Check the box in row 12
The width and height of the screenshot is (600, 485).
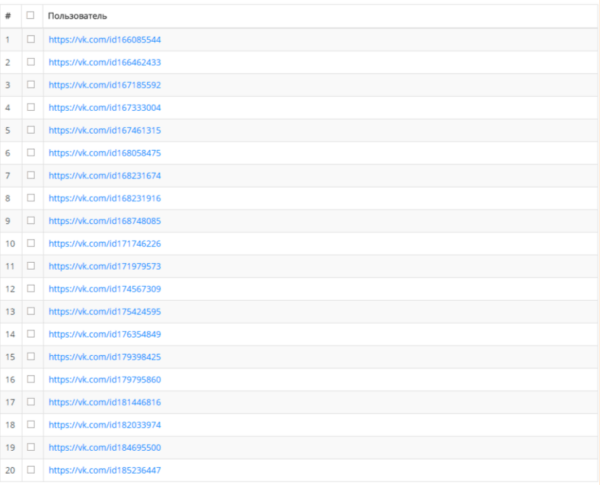click(31, 288)
